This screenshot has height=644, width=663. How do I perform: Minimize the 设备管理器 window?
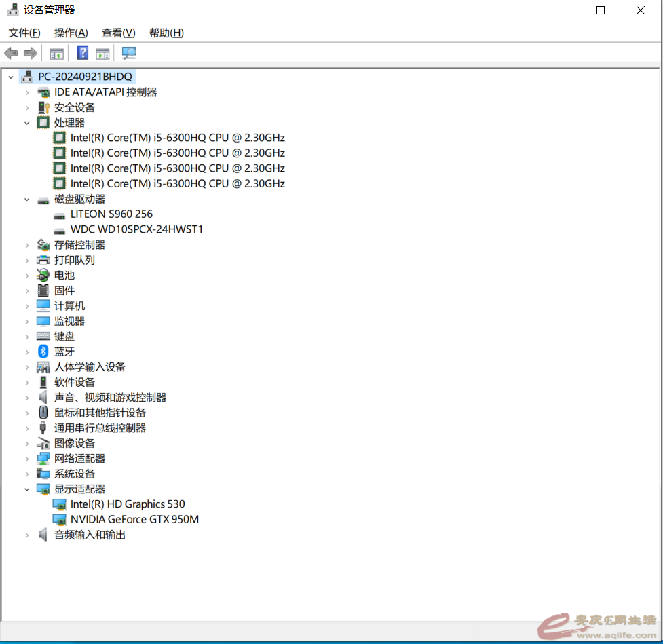pos(561,10)
